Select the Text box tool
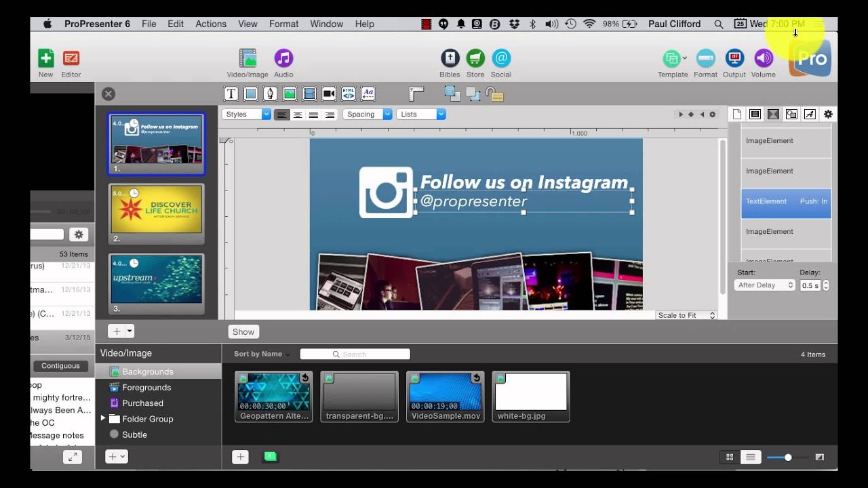This screenshot has height=488, width=868. 231,94
